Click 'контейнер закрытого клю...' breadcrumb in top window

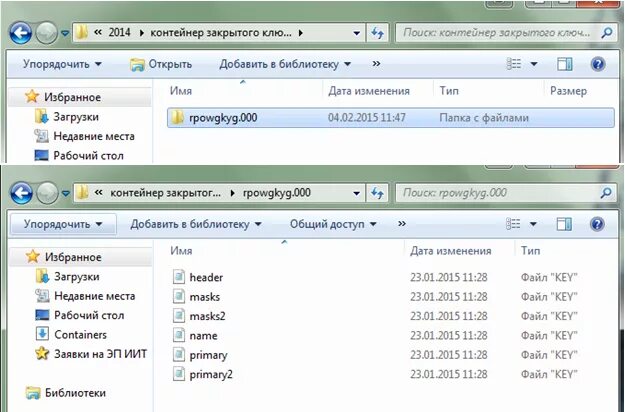coord(220,32)
